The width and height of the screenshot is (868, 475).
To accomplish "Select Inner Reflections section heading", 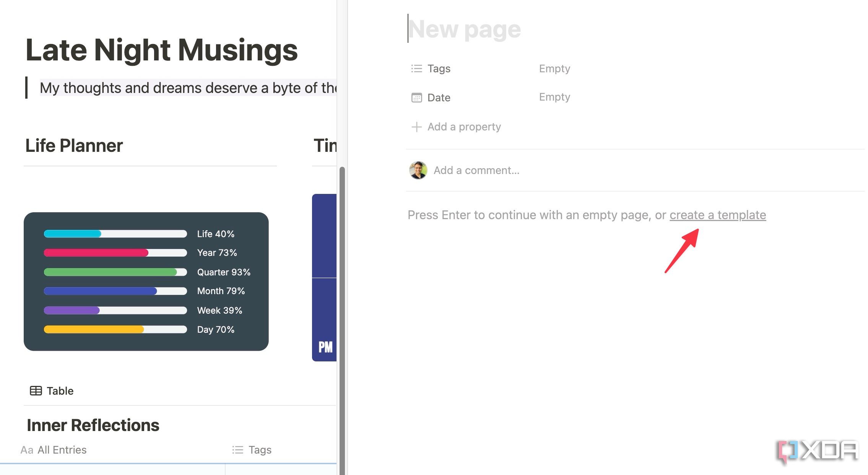I will click(x=94, y=423).
